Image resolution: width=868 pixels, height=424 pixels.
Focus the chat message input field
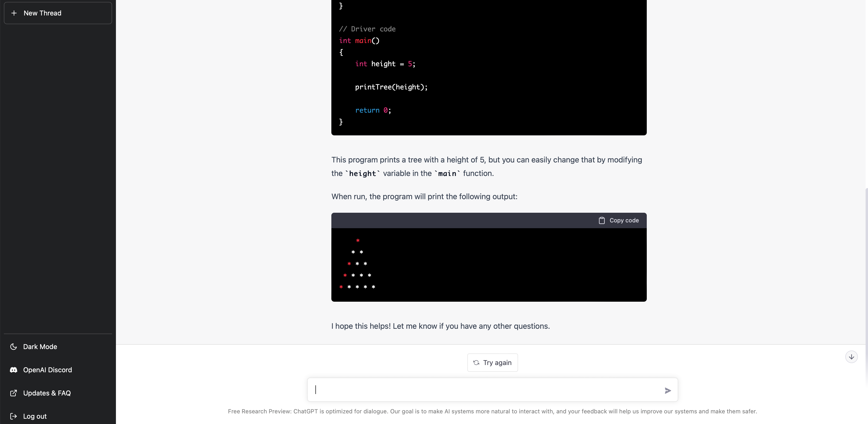tap(485, 390)
